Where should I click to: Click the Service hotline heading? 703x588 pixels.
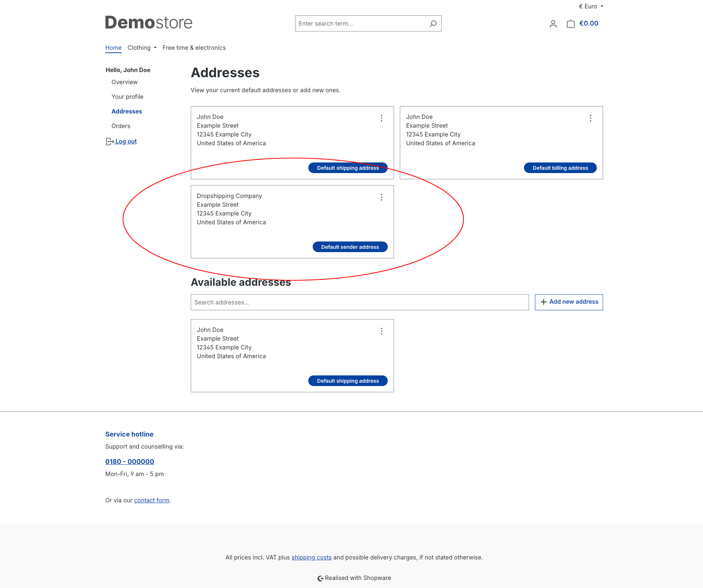(x=129, y=434)
